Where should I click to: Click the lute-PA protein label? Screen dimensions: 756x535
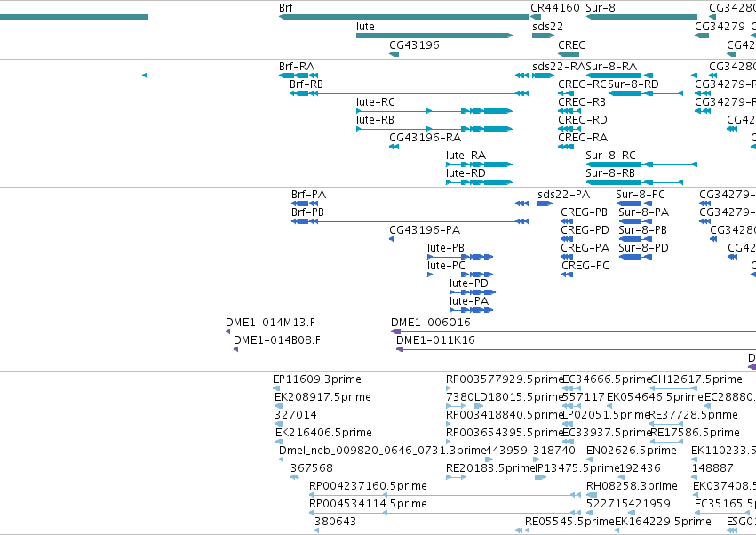tap(469, 301)
